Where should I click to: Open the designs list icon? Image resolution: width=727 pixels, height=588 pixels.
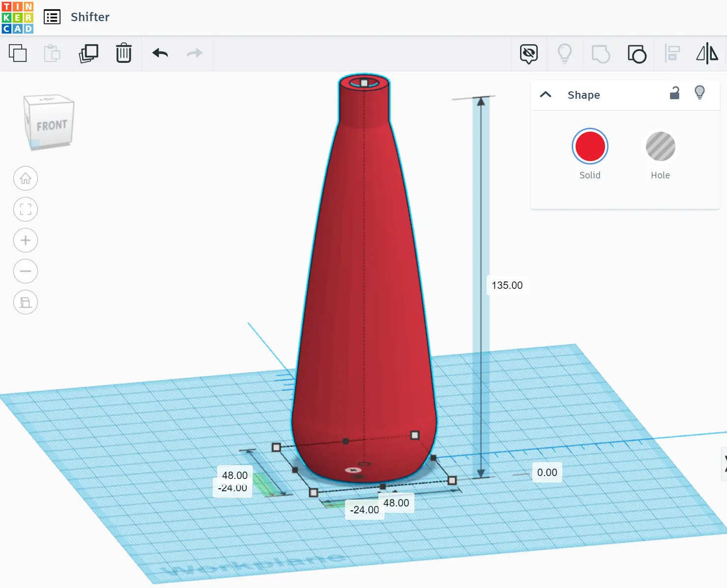52,17
